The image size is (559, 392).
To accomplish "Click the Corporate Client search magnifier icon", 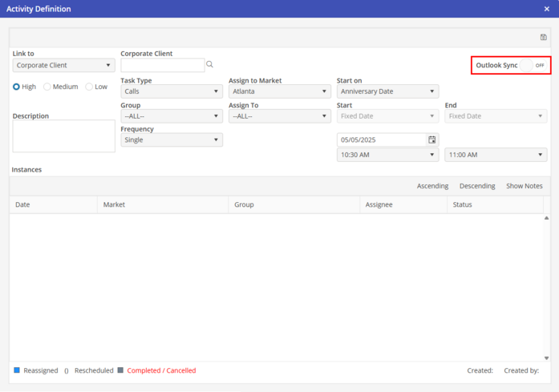I will pyautogui.click(x=210, y=65).
